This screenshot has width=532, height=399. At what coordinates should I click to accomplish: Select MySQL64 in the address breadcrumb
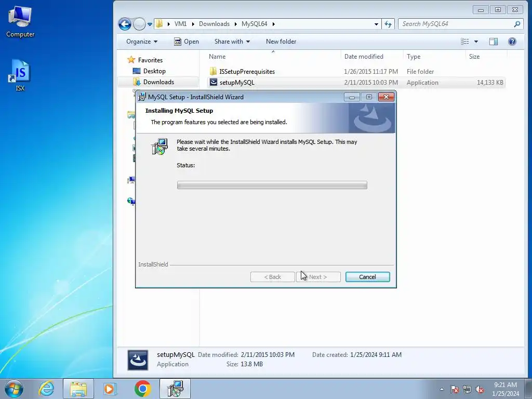(x=255, y=24)
